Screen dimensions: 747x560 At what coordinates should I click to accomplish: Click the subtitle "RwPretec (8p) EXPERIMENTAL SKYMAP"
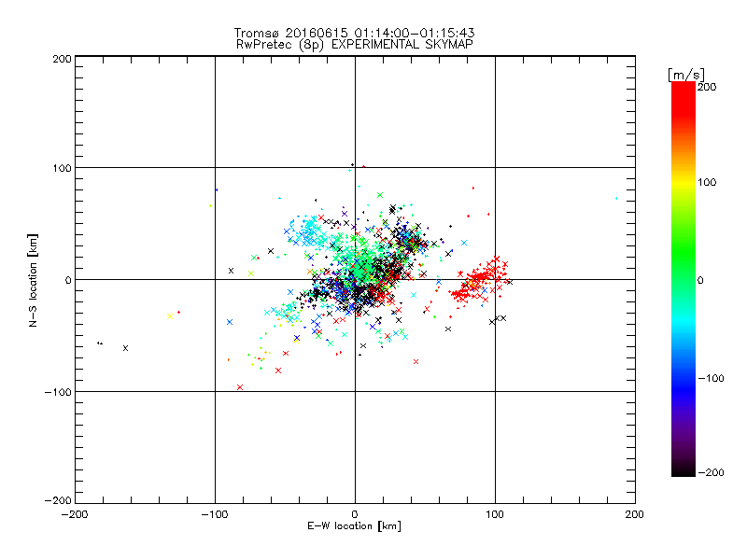tap(355, 45)
